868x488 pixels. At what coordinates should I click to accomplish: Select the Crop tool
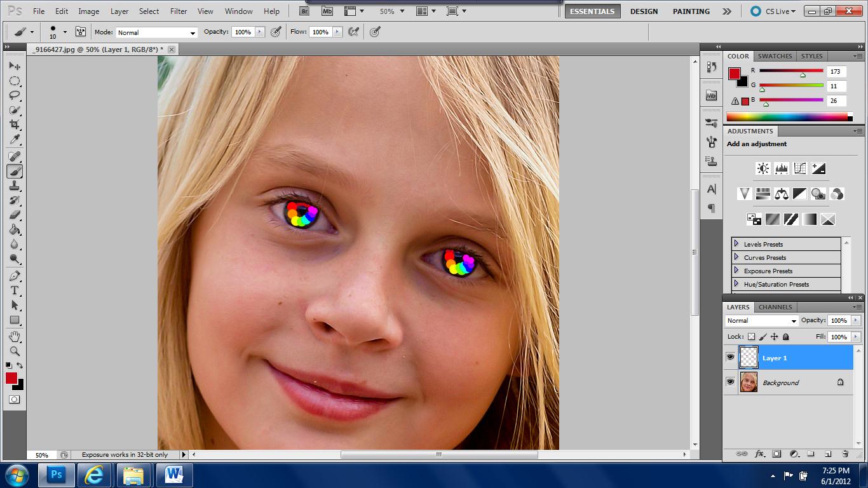(x=15, y=125)
